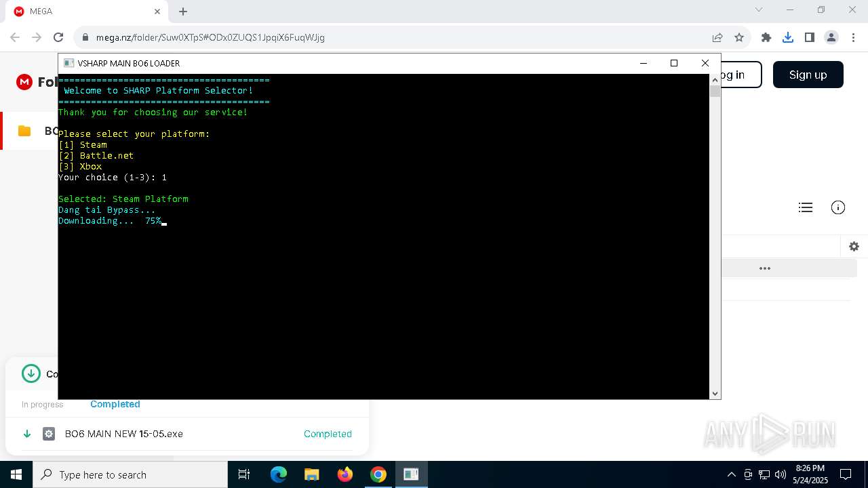Click the console scrollbar thumb
Viewport: 868px width, 488px height.
click(x=715, y=91)
